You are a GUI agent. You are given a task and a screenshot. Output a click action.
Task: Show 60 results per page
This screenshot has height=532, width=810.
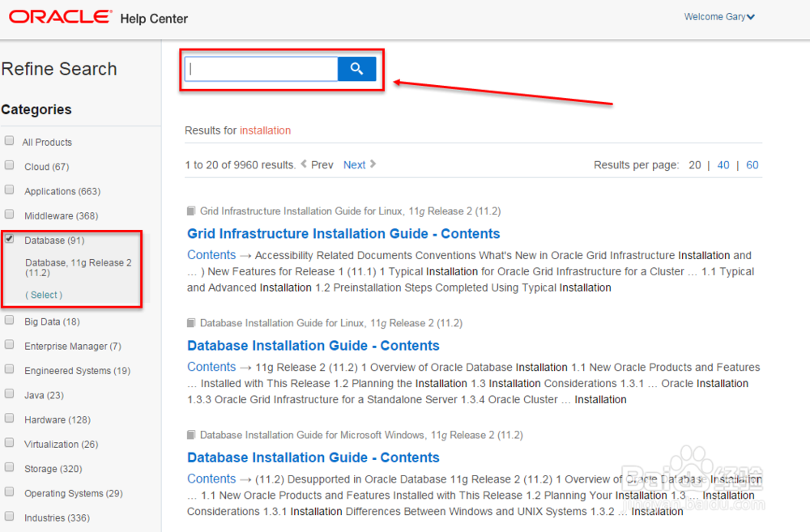[752, 164]
